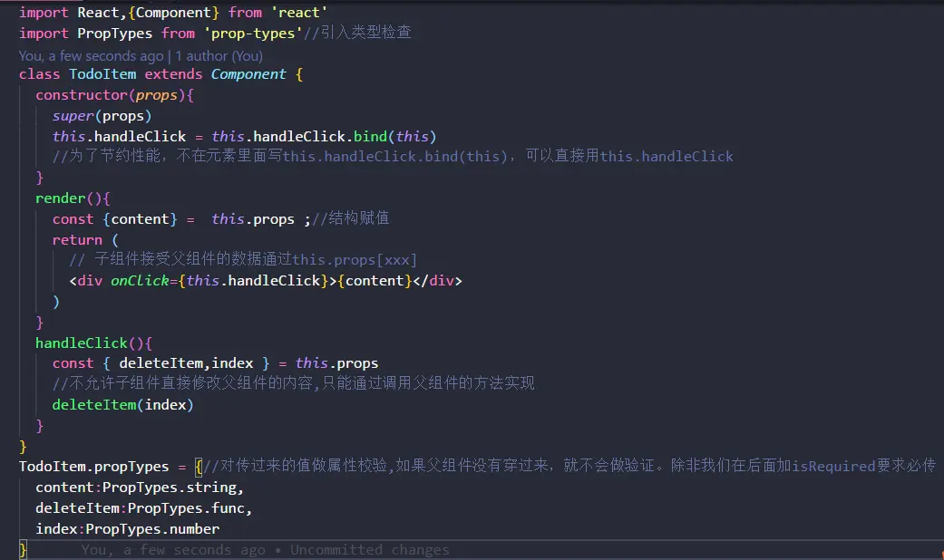This screenshot has width=944, height=560.
Task: Click propTypes in TodoItem.propTypes assignment
Action: (x=131, y=467)
